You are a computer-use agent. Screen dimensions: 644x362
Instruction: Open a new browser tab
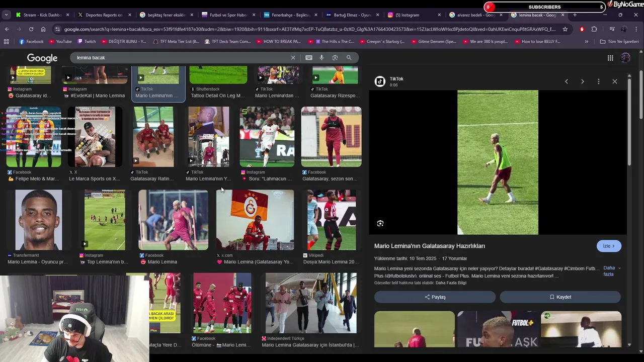tap(575, 15)
